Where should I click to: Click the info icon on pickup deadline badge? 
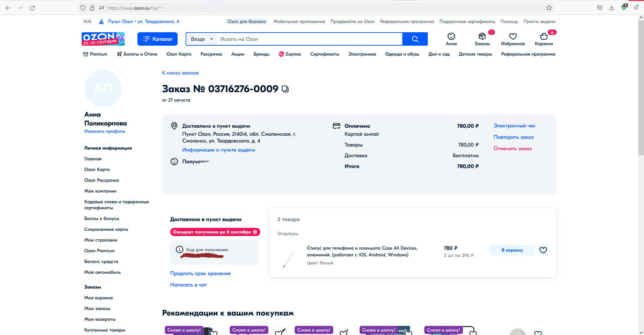coord(255,232)
